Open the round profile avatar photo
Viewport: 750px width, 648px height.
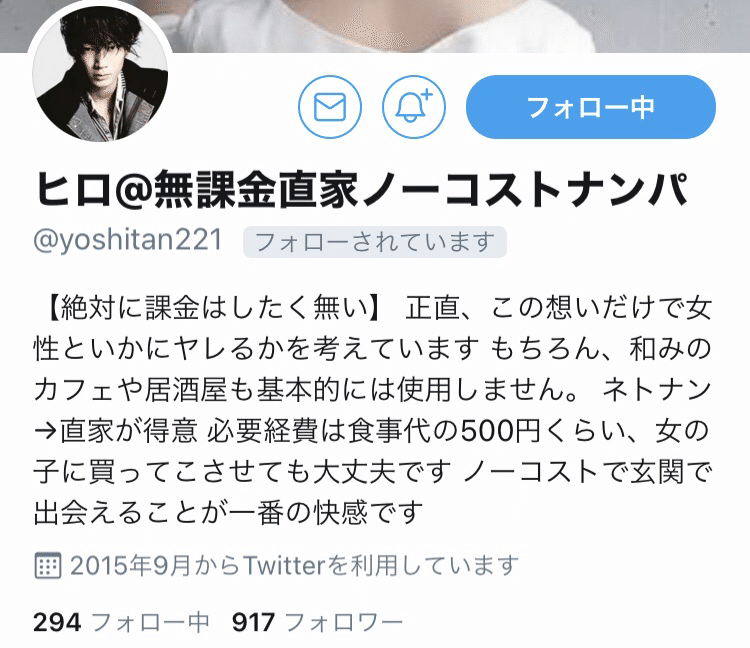100,72
